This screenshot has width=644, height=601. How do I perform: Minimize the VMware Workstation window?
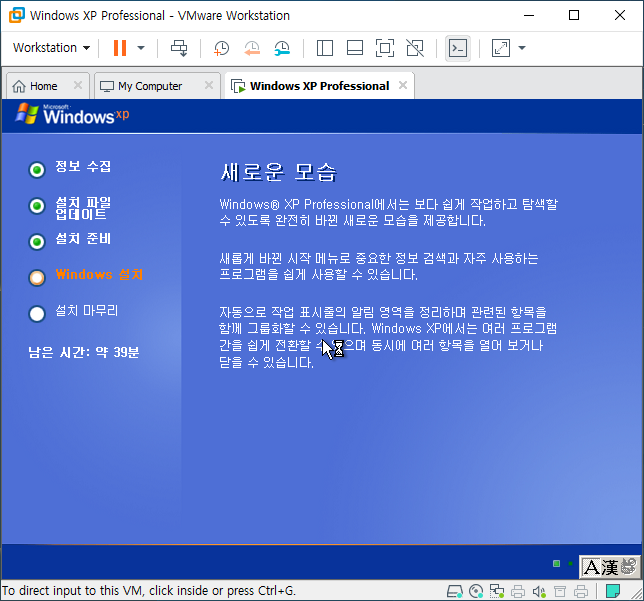529,15
